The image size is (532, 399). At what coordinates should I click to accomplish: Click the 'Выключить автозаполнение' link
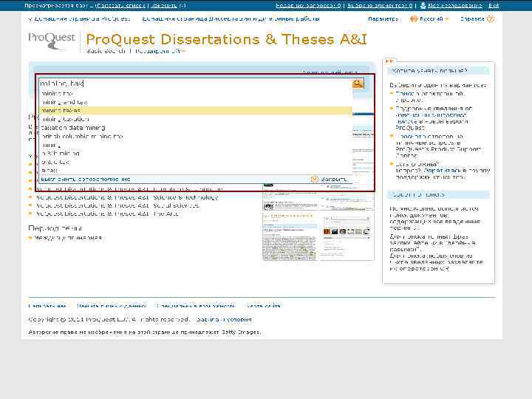(x=86, y=179)
